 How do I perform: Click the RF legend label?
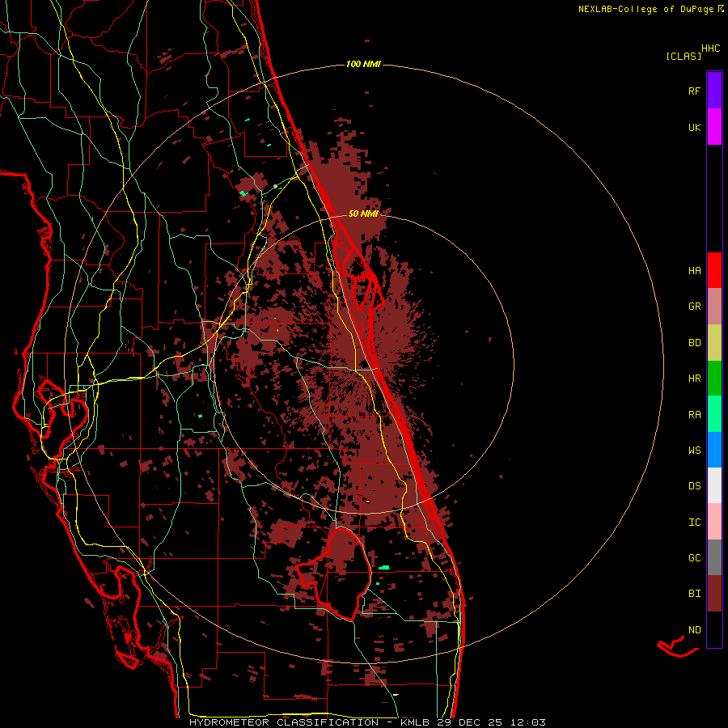point(694,91)
